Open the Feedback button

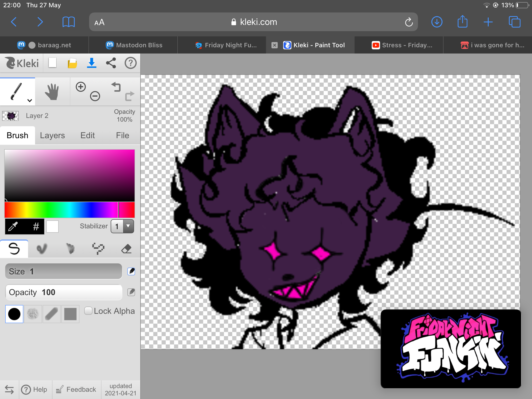76,390
